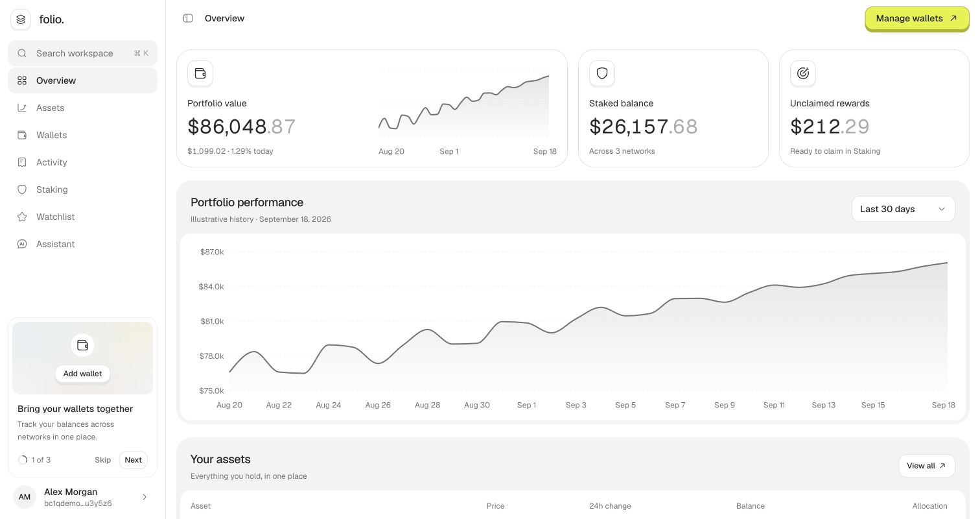Screen dimensions: 980x519
Task: Click the shield icon on Staked balance card
Action: point(602,73)
